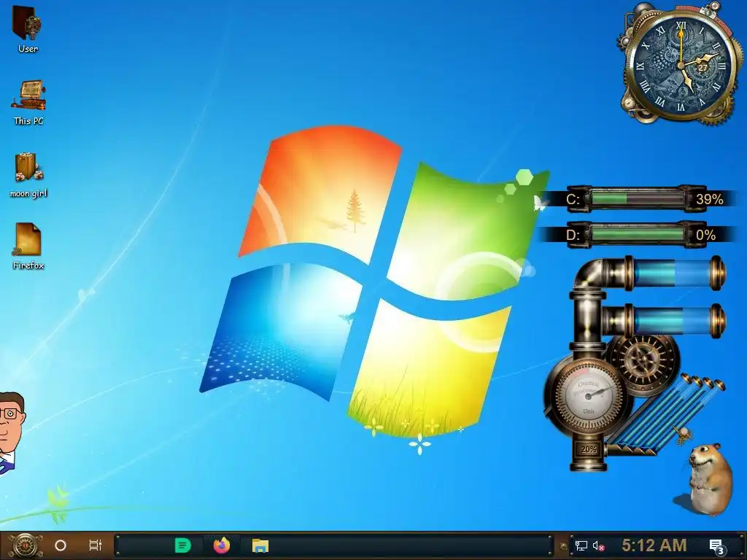This screenshot has width=747, height=560.
Task: Click the 20% CPU readout plate
Action: [x=589, y=448]
